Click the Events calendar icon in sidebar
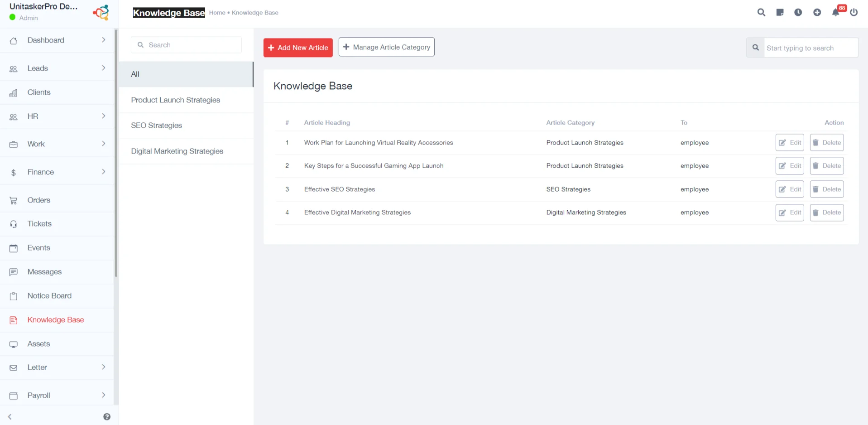The width and height of the screenshot is (868, 425). click(x=14, y=248)
